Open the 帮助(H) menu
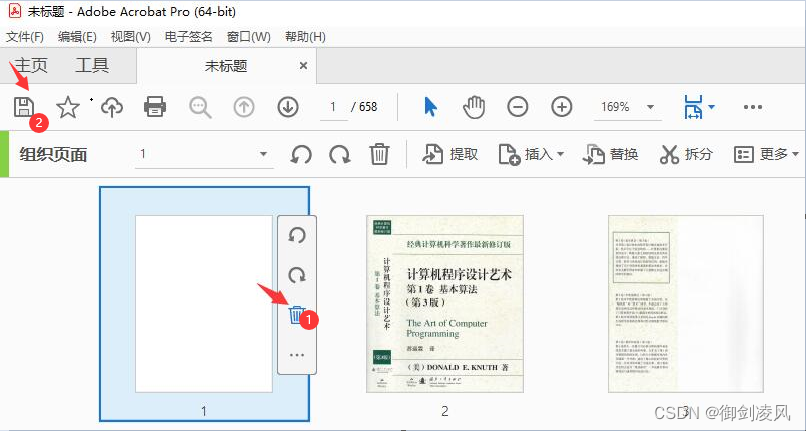Screen dimensions: 806x431 pyautogui.click(x=305, y=37)
